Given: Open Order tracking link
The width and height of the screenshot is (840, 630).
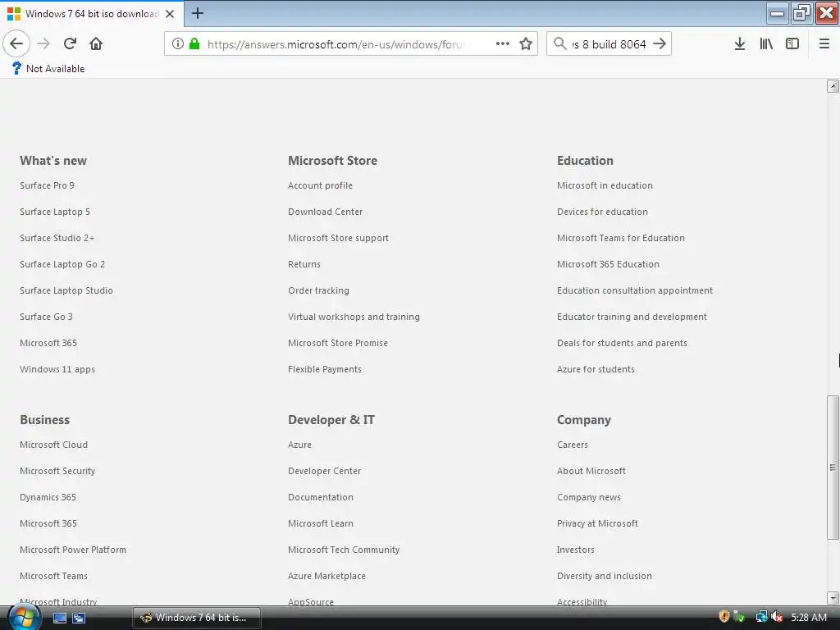Looking at the screenshot, I should (319, 290).
